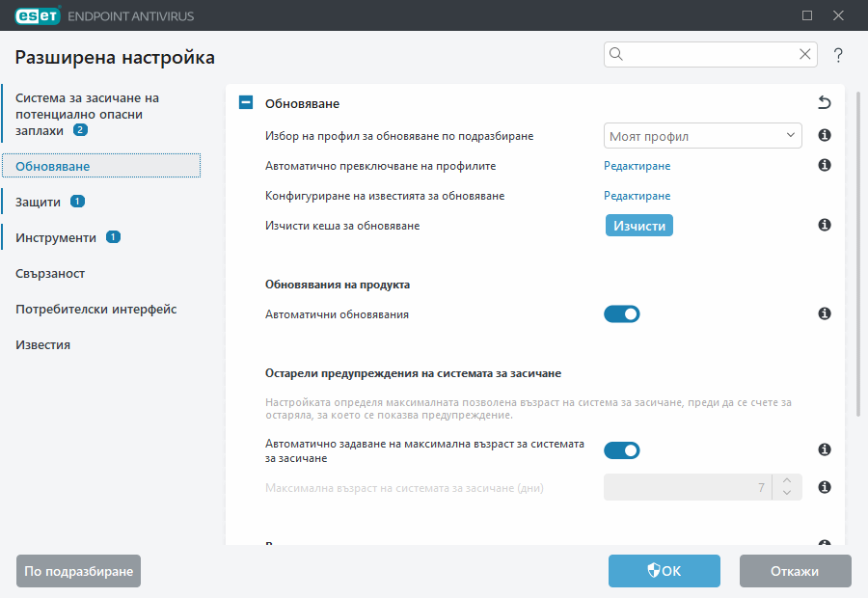Click info icon next to Автоматични обновявания
This screenshot has height=598, width=868.
pyautogui.click(x=824, y=313)
